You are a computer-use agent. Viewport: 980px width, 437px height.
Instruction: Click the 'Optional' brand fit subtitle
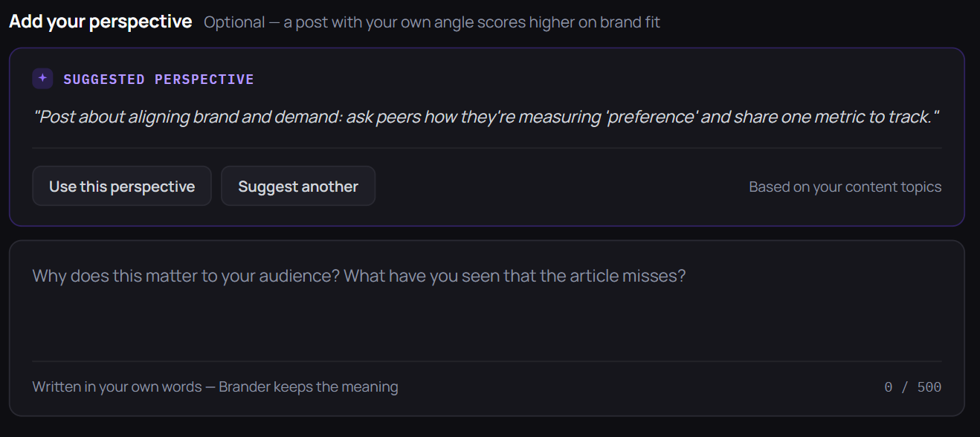tap(432, 22)
